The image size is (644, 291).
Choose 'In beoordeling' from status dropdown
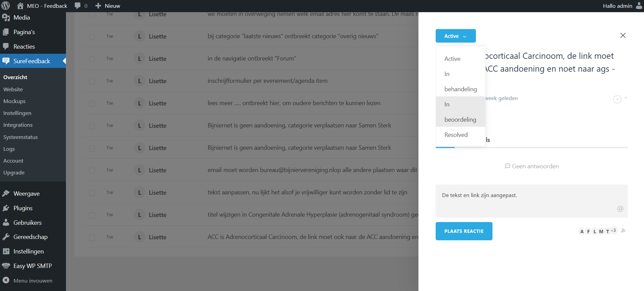coord(460,112)
